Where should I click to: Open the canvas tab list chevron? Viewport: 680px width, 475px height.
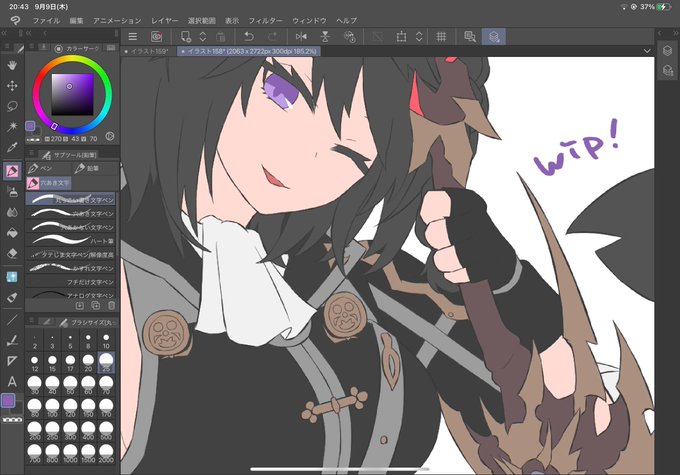(x=647, y=51)
